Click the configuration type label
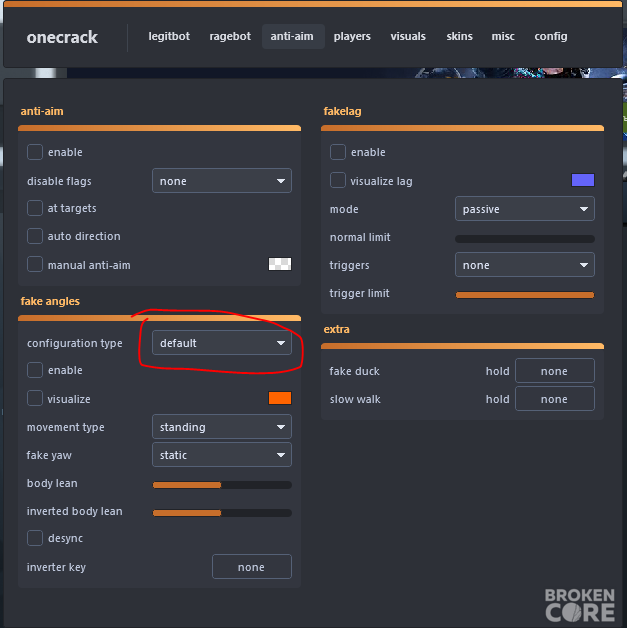This screenshot has height=628, width=627. coord(74,344)
